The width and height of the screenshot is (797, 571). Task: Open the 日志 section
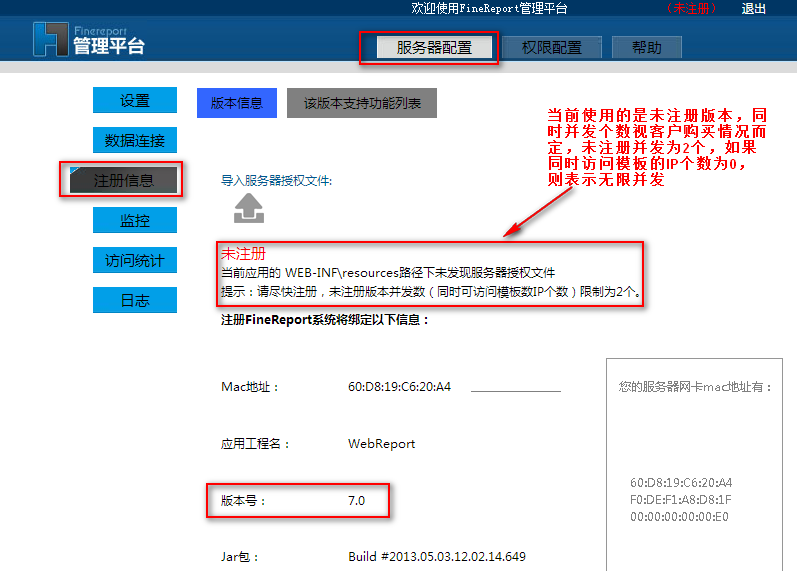(x=135, y=300)
